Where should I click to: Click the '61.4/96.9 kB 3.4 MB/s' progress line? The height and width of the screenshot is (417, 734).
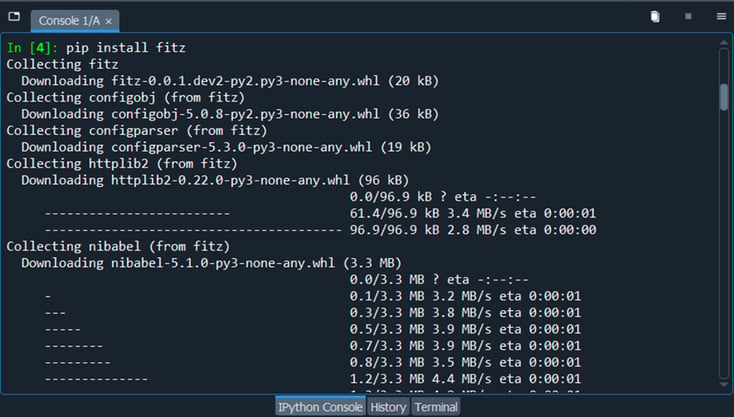[x=320, y=213]
